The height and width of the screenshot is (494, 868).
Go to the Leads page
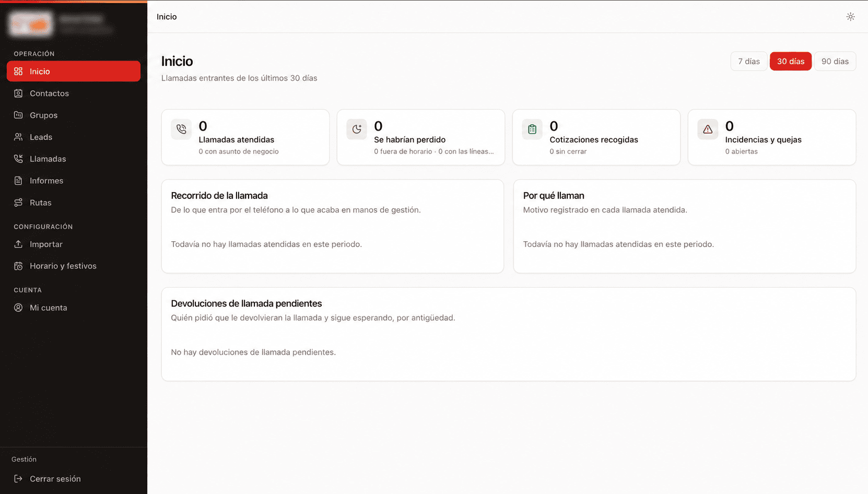74,137
